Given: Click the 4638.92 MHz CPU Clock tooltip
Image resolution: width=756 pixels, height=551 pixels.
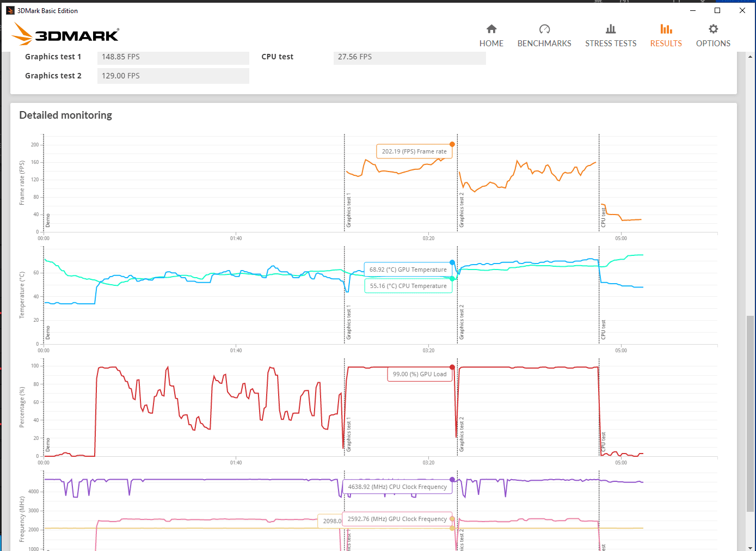Looking at the screenshot, I should pyautogui.click(x=397, y=487).
